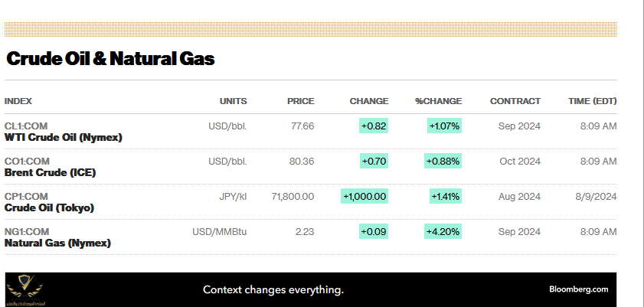
Task: Visit Bloomberg.com from the banner
Action: (x=578, y=289)
